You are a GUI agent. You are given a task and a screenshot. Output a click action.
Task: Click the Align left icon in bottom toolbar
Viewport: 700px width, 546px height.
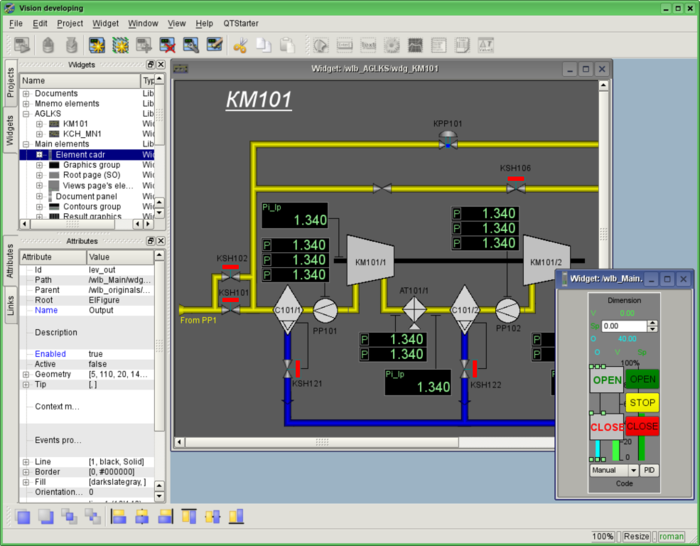click(x=119, y=517)
